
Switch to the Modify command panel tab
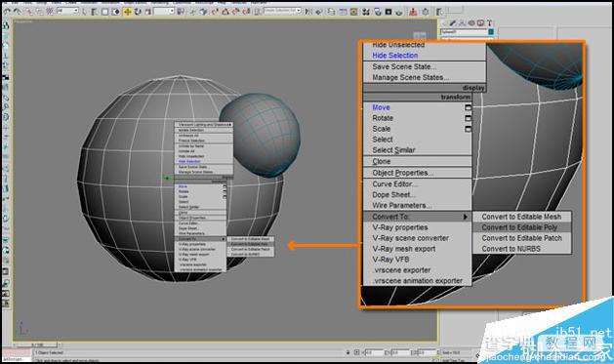[454, 23]
